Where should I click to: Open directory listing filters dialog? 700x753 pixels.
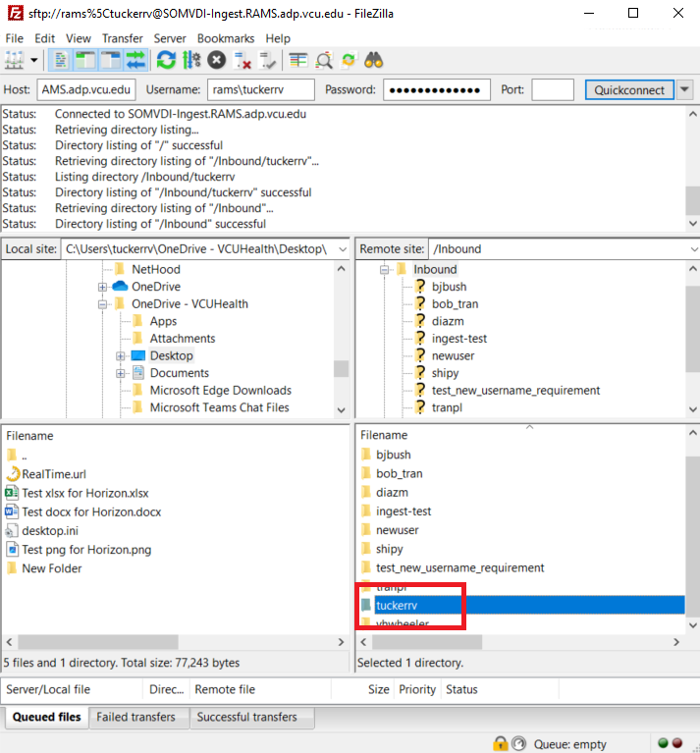click(x=298, y=61)
